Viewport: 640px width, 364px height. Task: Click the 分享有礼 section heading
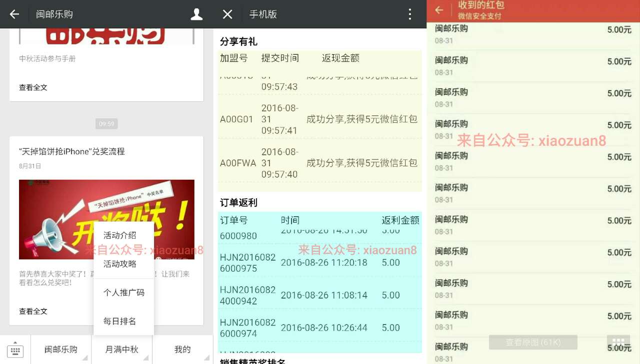[x=239, y=41]
